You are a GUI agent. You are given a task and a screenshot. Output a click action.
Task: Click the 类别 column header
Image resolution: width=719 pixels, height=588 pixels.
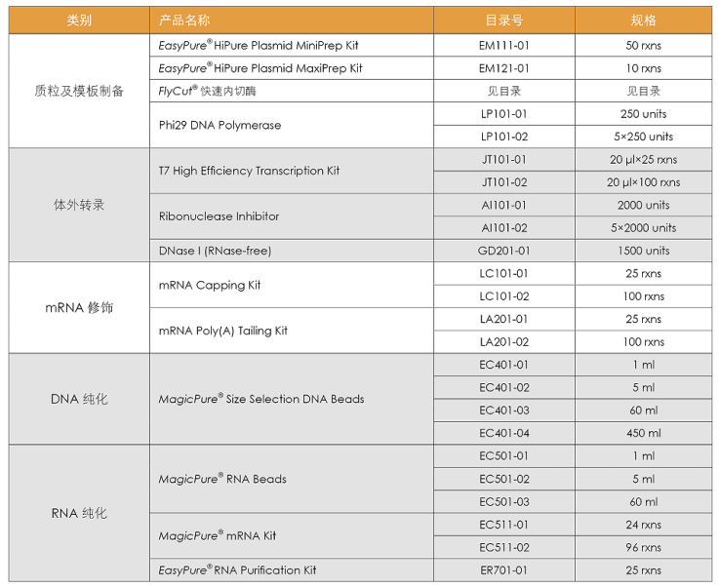pos(79,20)
